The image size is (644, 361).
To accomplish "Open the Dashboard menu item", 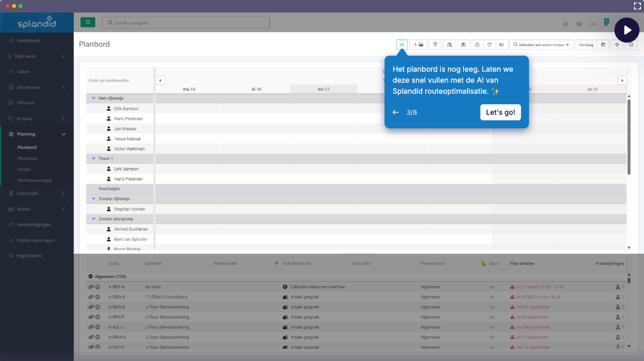I will (x=28, y=41).
